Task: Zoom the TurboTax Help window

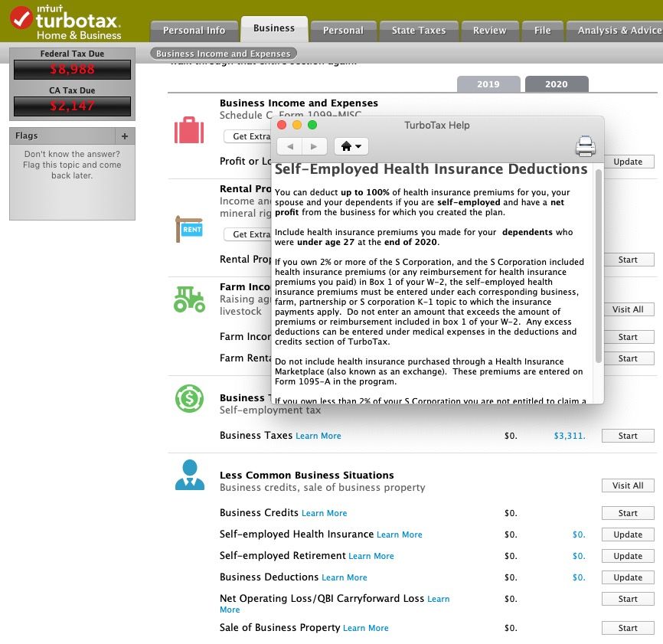Action: click(312, 125)
